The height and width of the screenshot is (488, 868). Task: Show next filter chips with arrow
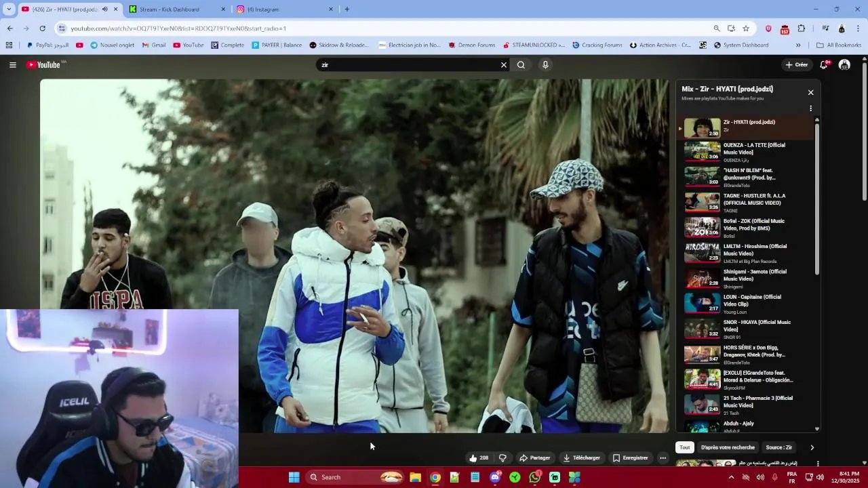(x=812, y=447)
